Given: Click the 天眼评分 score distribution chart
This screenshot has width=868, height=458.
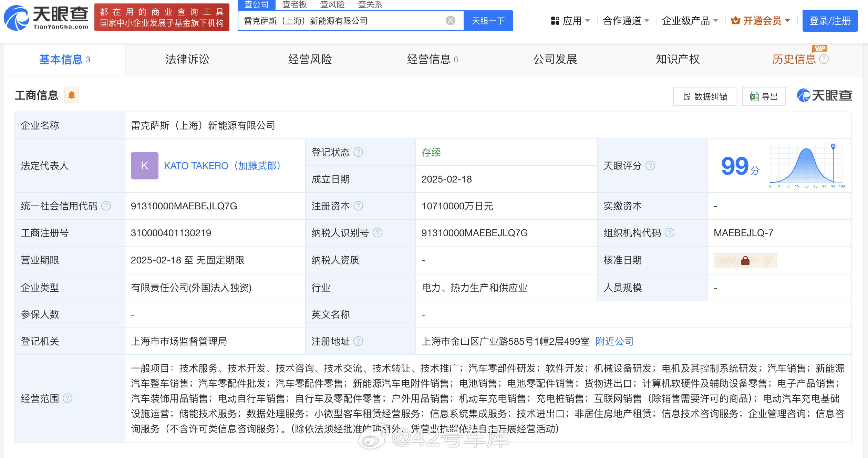Looking at the screenshot, I should [x=807, y=166].
